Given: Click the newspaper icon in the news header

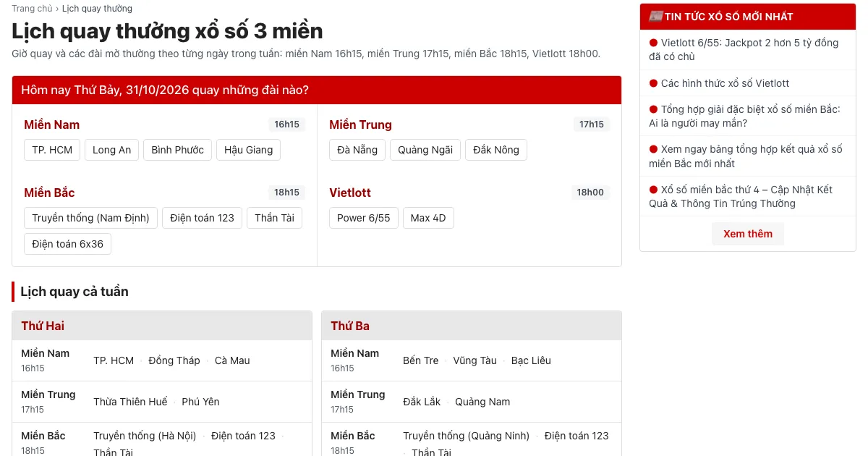Looking at the screenshot, I should click(x=656, y=17).
